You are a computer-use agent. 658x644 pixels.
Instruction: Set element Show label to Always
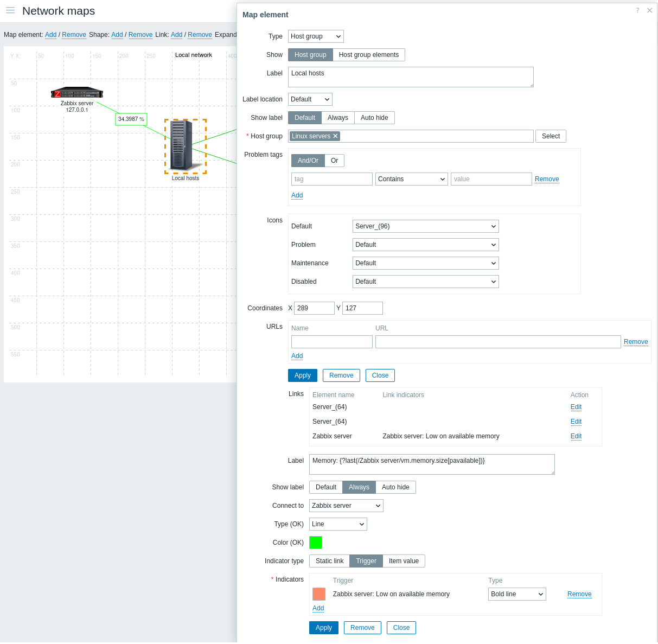(338, 118)
